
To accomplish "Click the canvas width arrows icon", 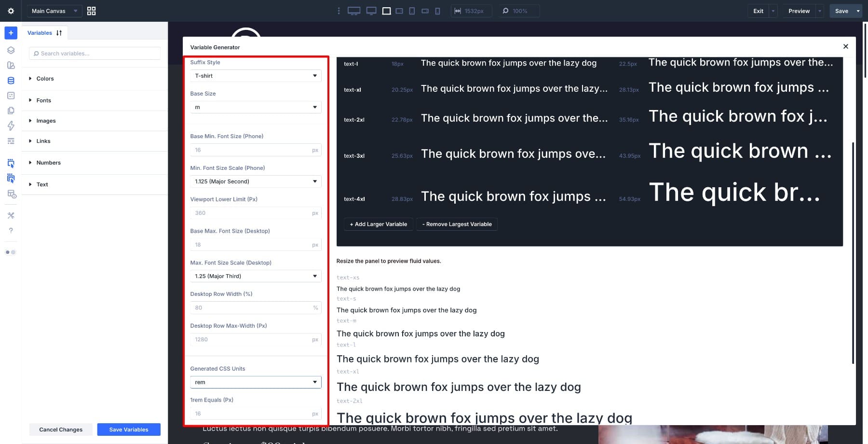I will 457,11.
